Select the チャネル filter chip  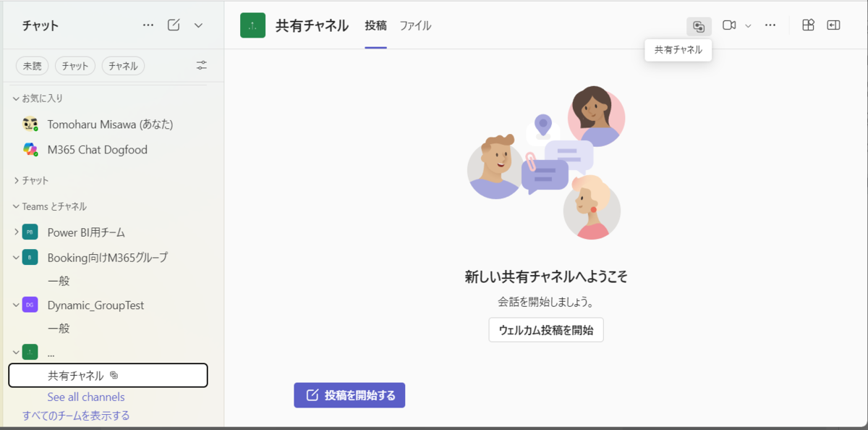click(x=123, y=66)
